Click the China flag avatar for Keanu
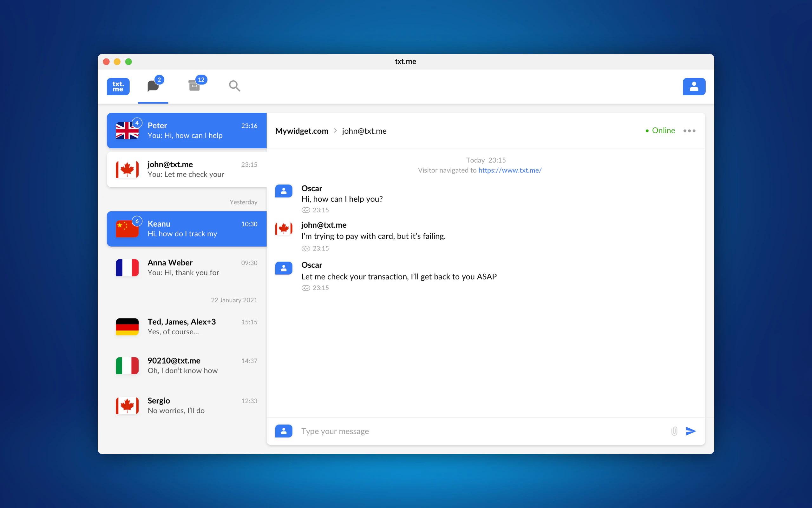 [127, 229]
